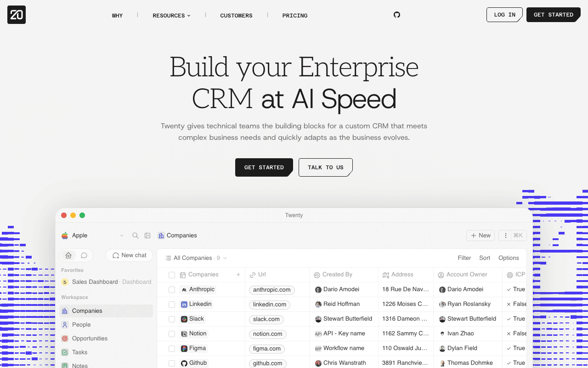The image size is (588, 368).
Task: Open Sales Dashboard from Favorites
Action: (x=106, y=282)
